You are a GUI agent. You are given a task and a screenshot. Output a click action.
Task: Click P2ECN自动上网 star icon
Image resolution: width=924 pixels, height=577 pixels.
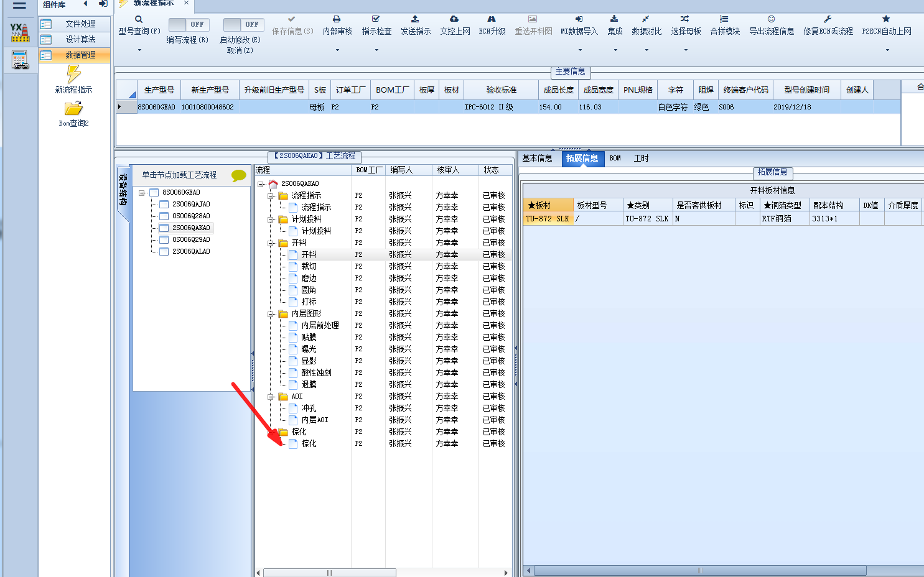click(886, 19)
